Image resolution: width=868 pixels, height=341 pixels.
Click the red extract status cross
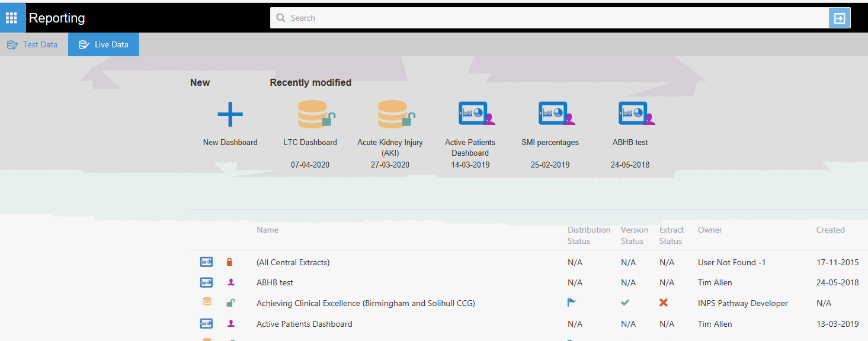click(x=664, y=303)
